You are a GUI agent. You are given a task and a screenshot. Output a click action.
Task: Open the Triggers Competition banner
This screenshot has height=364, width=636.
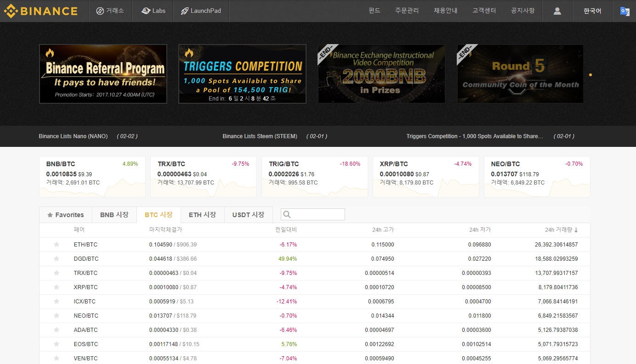coord(242,74)
